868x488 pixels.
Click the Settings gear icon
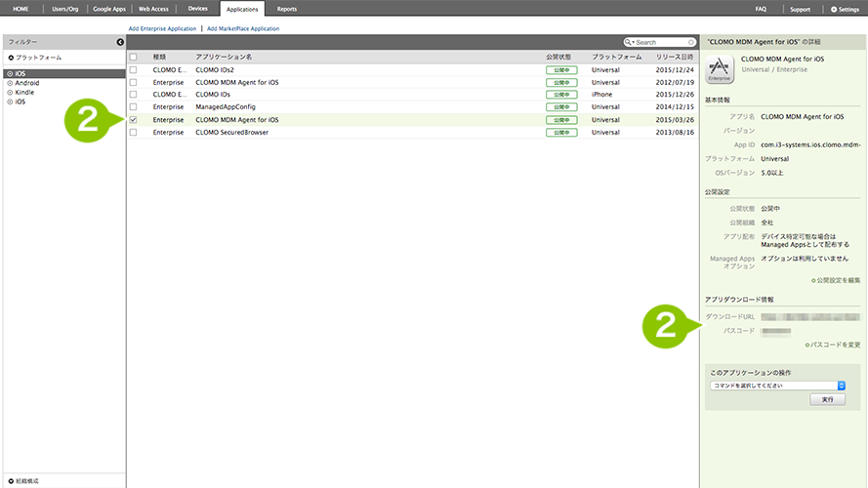tap(834, 10)
